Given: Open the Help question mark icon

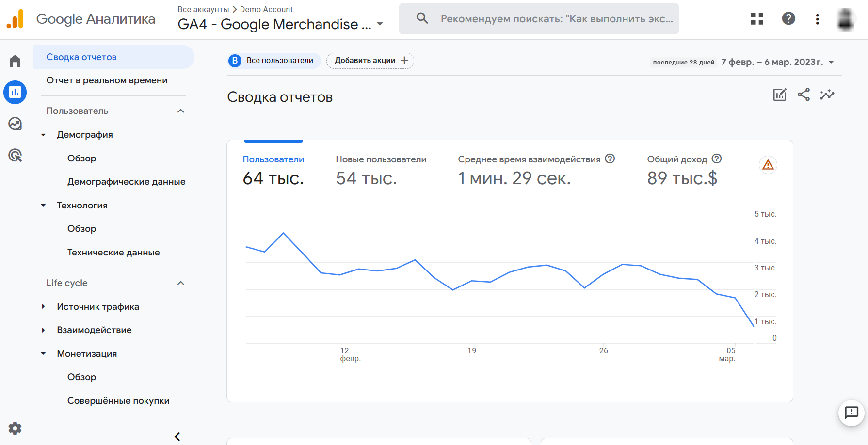Looking at the screenshot, I should (788, 18).
